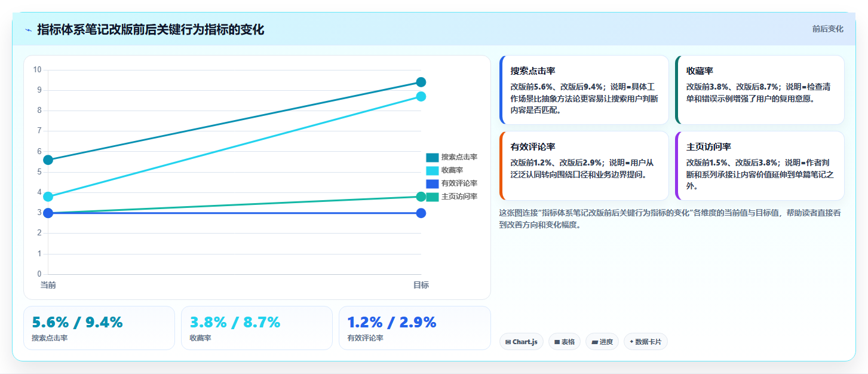
Task: Click the chart title 指标体系笔记改版前后关键行为指标的变化
Action: pyautogui.click(x=151, y=29)
